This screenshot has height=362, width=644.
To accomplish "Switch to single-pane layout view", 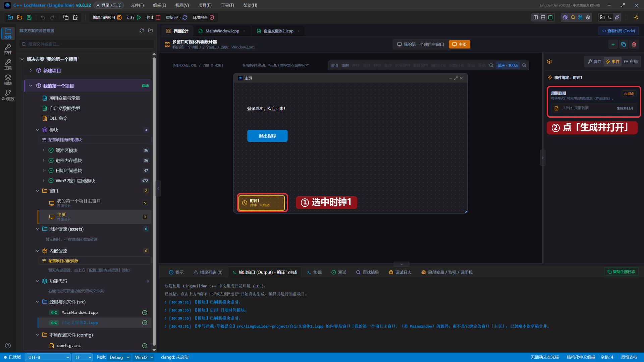I will (550, 17).
